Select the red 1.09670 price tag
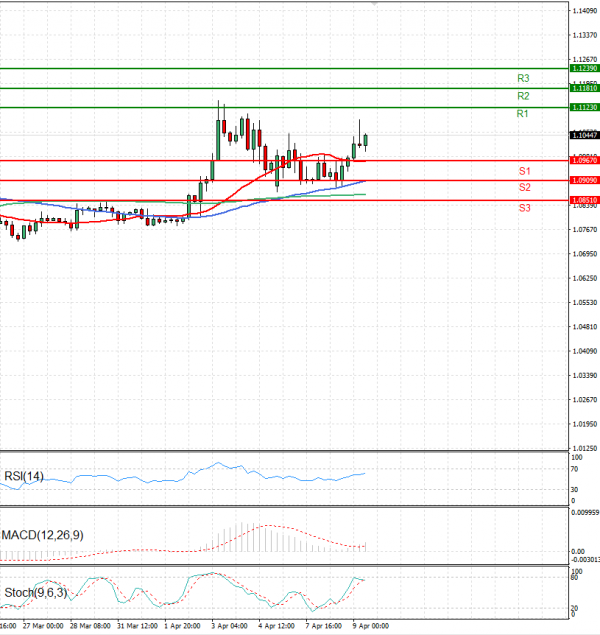The height and width of the screenshot is (635, 600). [584, 160]
